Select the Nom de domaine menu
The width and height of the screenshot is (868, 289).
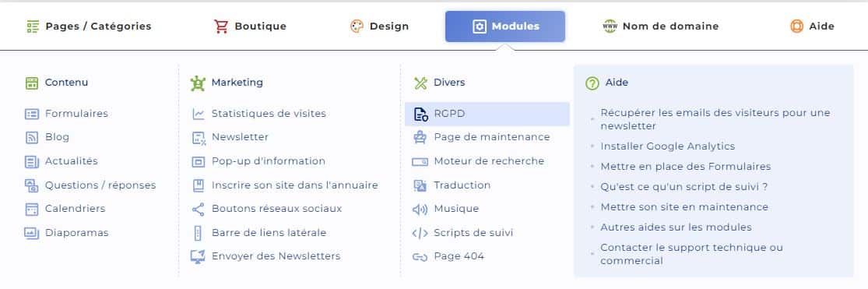coord(660,26)
